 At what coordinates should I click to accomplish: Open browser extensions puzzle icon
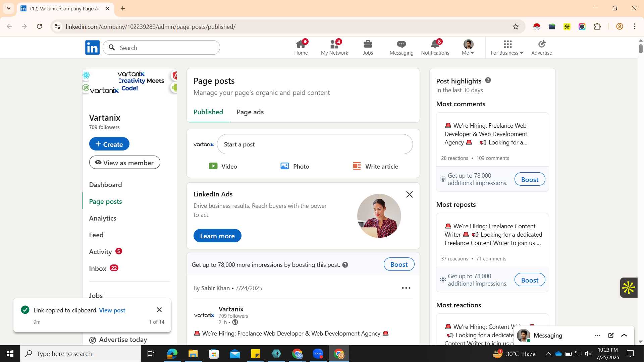pyautogui.click(x=597, y=26)
